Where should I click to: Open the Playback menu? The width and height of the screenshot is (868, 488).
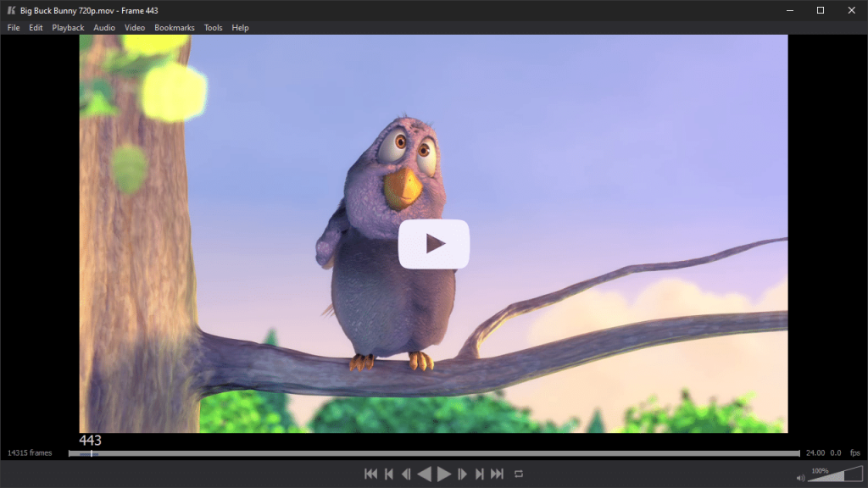pyautogui.click(x=67, y=27)
